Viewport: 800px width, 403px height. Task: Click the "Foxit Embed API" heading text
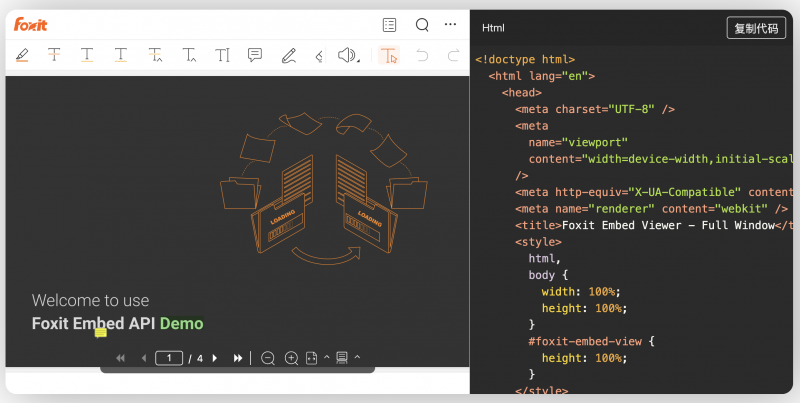(x=93, y=323)
